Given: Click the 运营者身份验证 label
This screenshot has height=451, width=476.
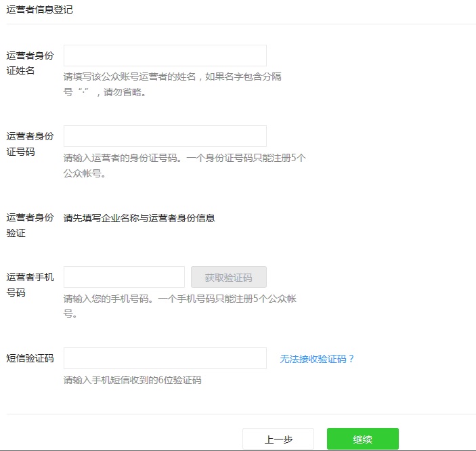Looking at the screenshot, I should point(30,225).
